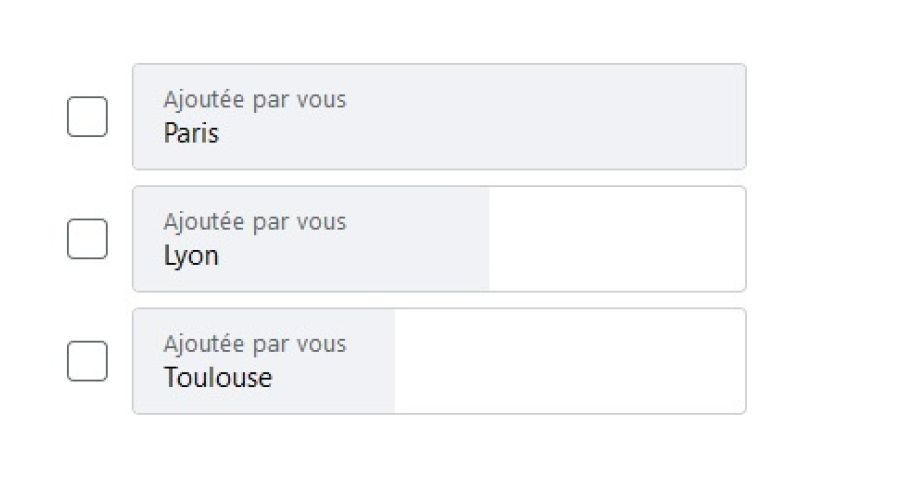Click the white unfilled area of Toulouse option
Image resolution: width=900 pixels, height=500 pixels.
click(570, 362)
